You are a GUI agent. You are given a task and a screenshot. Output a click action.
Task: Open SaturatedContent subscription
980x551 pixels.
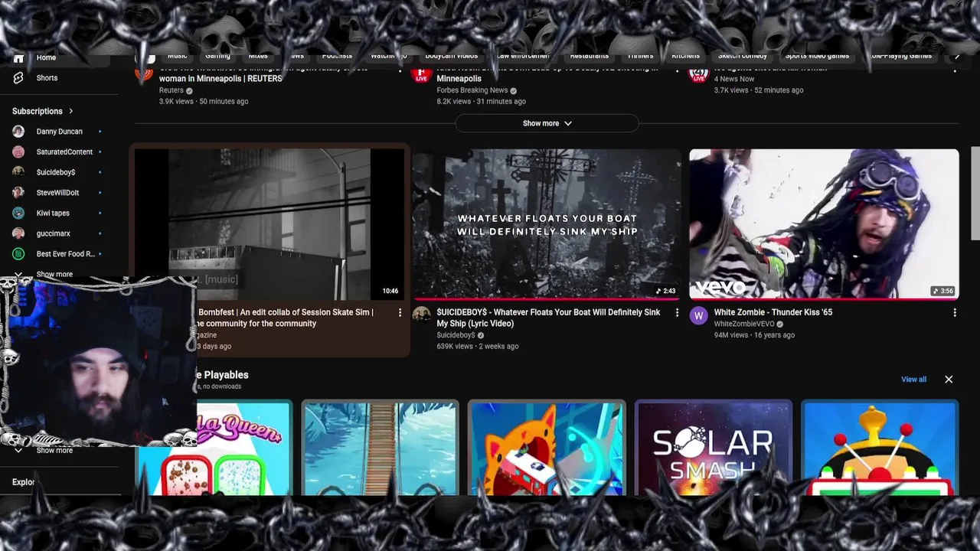pos(64,152)
